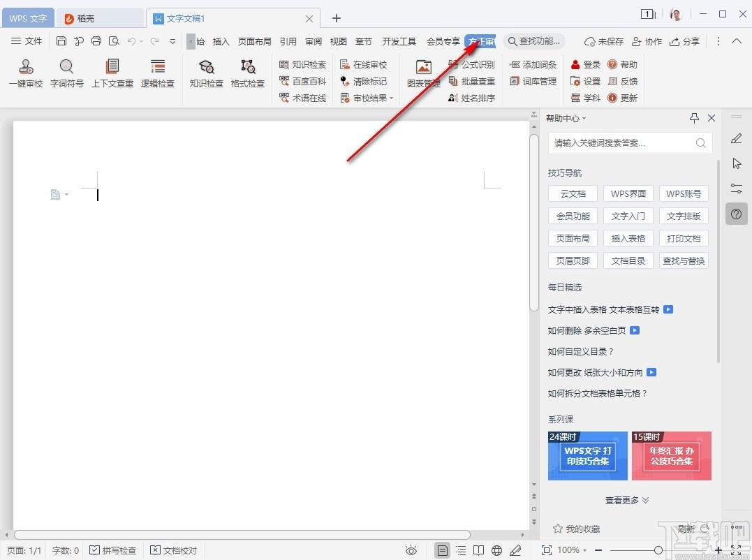Click 协作 collaborate button

tap(647, 41)
